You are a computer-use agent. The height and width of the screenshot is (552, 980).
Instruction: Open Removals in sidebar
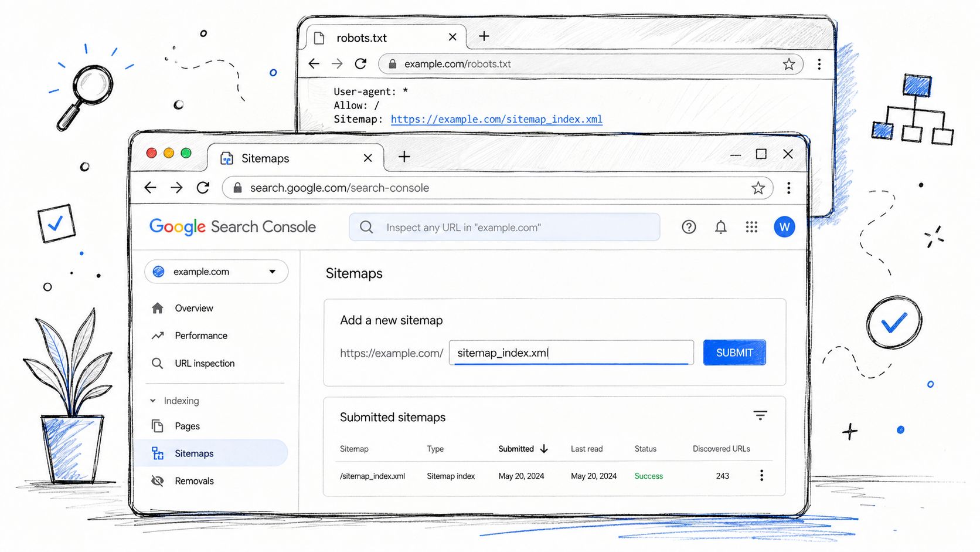[x=194, y=481]
